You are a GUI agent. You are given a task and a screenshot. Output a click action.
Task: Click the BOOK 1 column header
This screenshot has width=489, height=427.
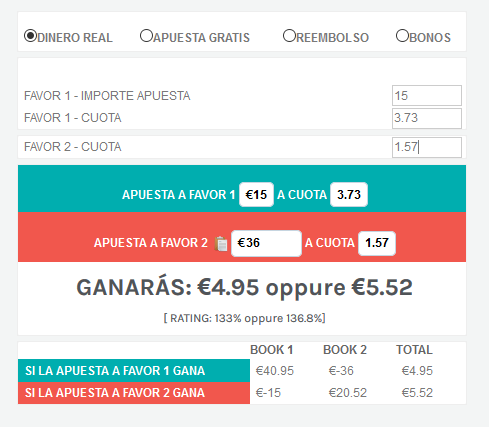pyautogui.click(x=271, y=350)
